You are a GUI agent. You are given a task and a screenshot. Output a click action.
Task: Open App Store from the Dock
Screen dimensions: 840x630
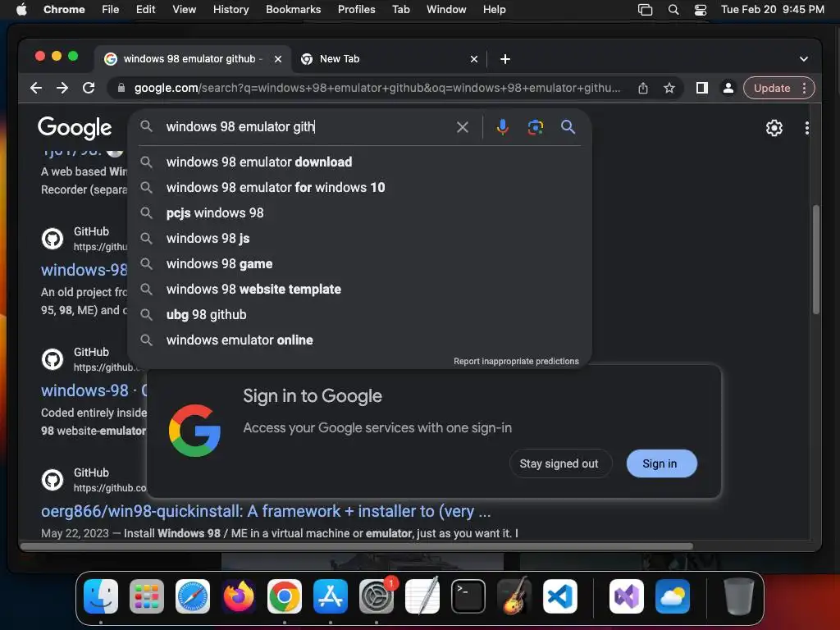pos(331,596)
